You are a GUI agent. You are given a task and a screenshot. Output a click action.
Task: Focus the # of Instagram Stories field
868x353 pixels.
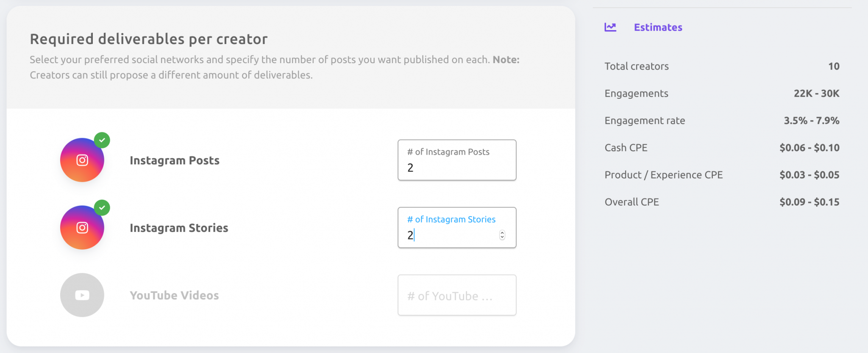point(457,228)
